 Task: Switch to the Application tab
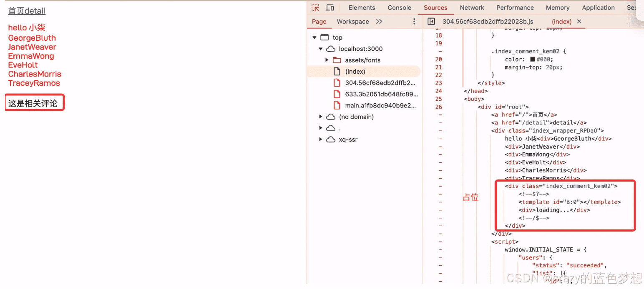pos(598,7)
